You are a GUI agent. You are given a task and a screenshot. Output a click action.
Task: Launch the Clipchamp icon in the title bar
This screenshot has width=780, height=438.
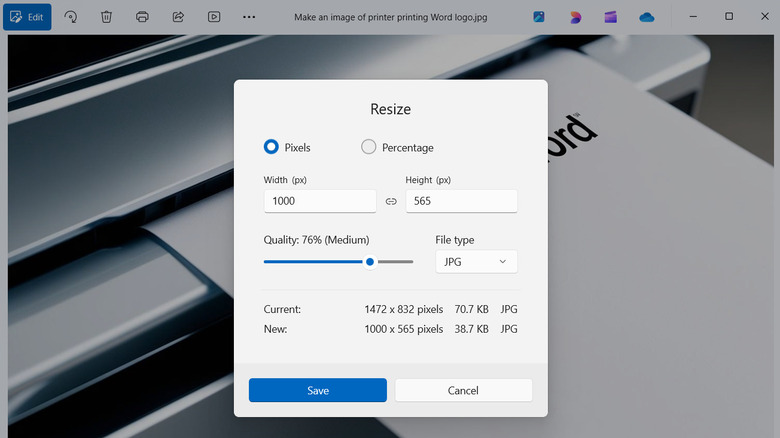pos(611,17)
